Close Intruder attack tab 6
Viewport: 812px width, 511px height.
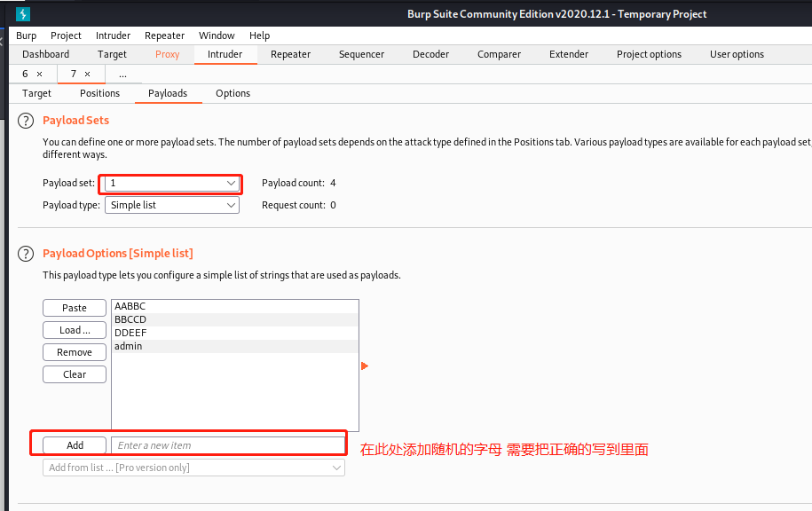tap(39, 74)
